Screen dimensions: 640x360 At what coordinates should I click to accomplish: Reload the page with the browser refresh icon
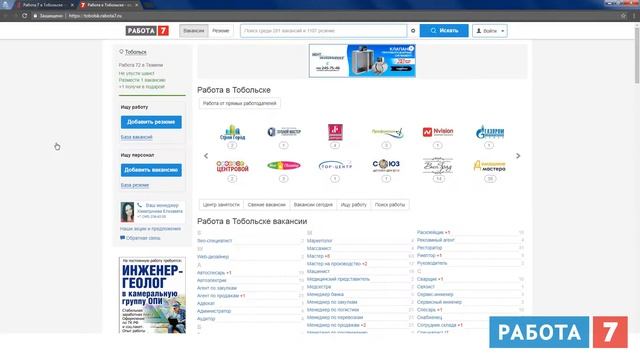[24, 16]
